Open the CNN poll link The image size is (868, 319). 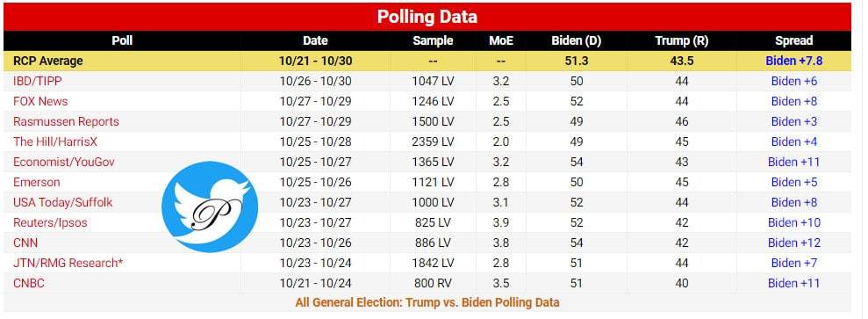[x=25, y=243]
